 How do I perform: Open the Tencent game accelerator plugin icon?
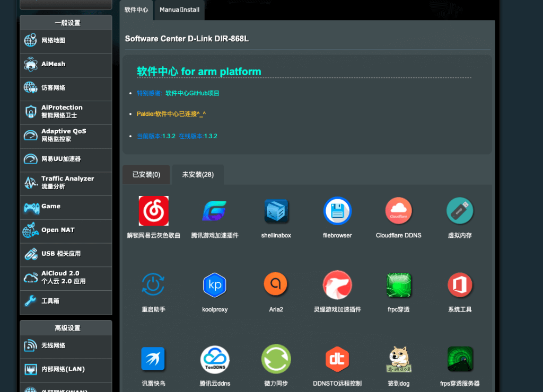tap(215, 211)
